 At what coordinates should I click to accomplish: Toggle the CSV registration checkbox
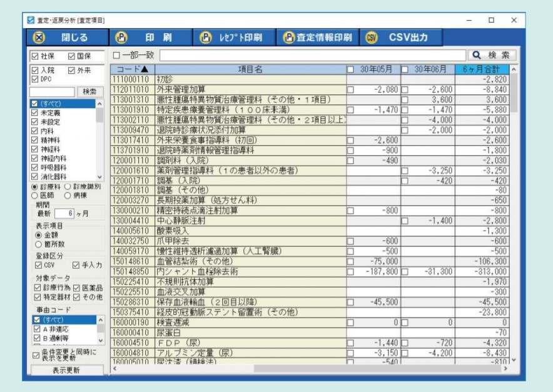pos(38,264)
